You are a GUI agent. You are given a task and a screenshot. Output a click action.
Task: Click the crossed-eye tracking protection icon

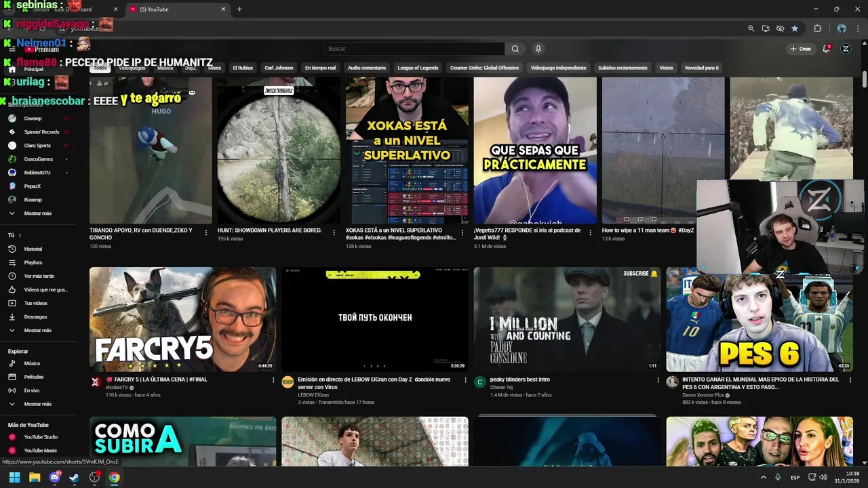pos(781,28)
